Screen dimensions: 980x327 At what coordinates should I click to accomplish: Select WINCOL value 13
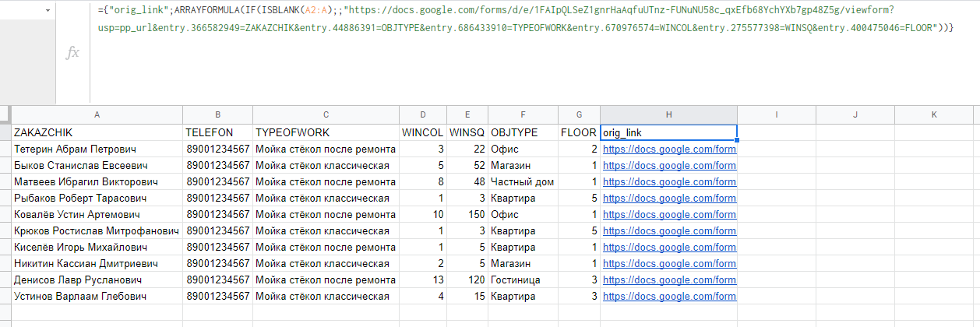[422, 280]
